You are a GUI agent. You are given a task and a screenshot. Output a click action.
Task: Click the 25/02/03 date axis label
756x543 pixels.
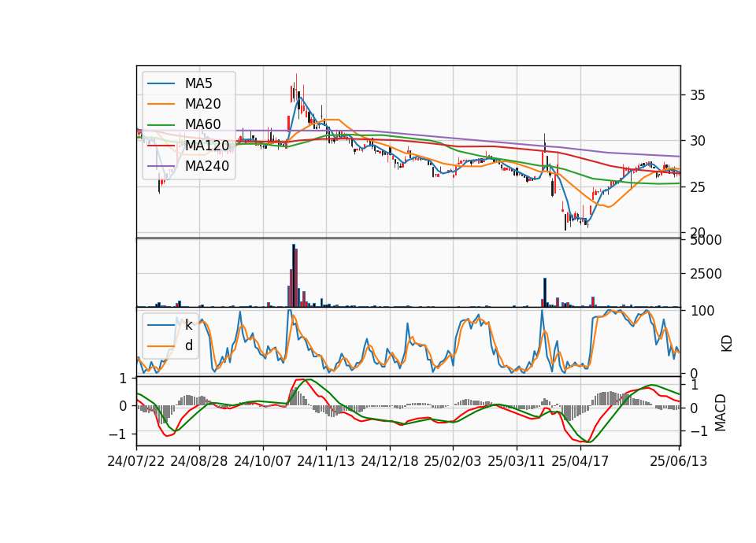[453, 461]
